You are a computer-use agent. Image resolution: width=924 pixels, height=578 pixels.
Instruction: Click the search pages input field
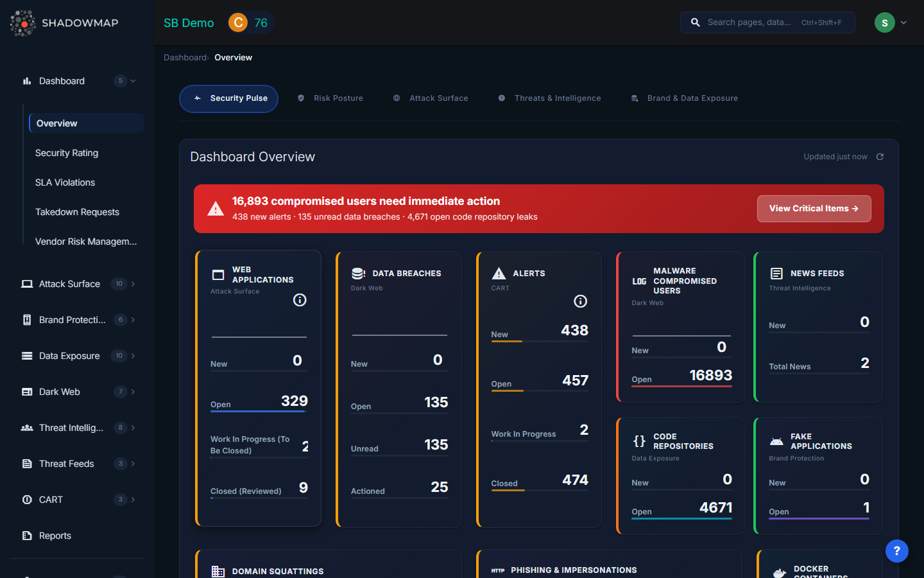(767, 22)
